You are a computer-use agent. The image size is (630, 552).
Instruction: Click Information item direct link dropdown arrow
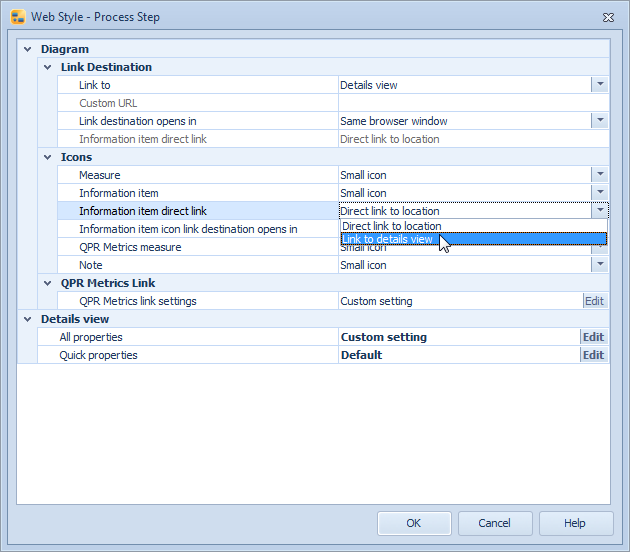point(600,211)
